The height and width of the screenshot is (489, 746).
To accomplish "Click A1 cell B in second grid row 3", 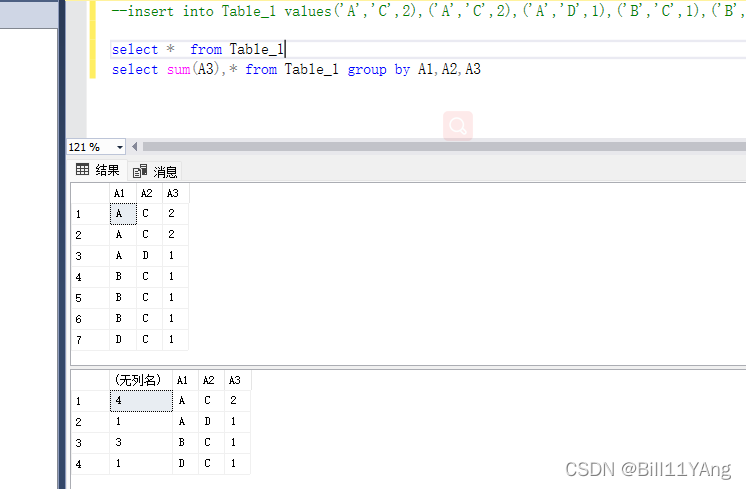I will tap(186, 443).
